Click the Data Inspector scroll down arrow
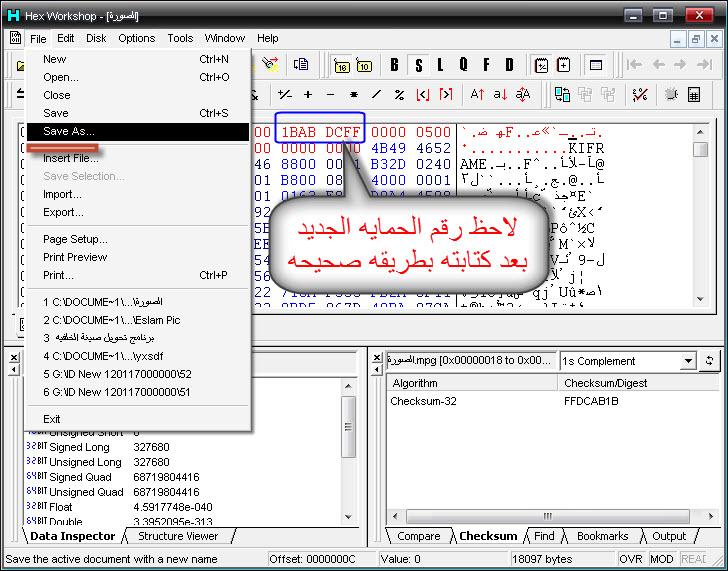 click(348, 517)
